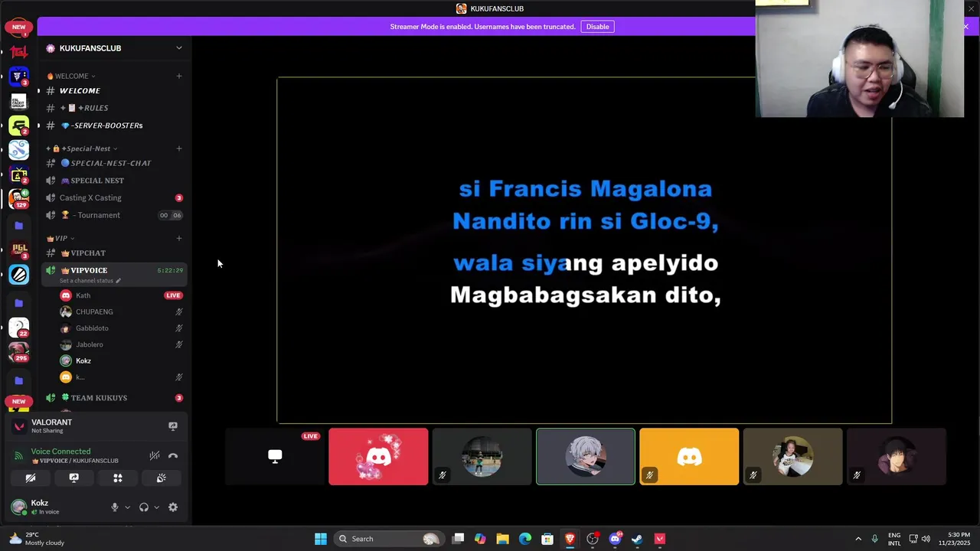This screenshot has width=980, height=551.
Task: Open Steam from the taskbar
Action: [x=637, y=539]
